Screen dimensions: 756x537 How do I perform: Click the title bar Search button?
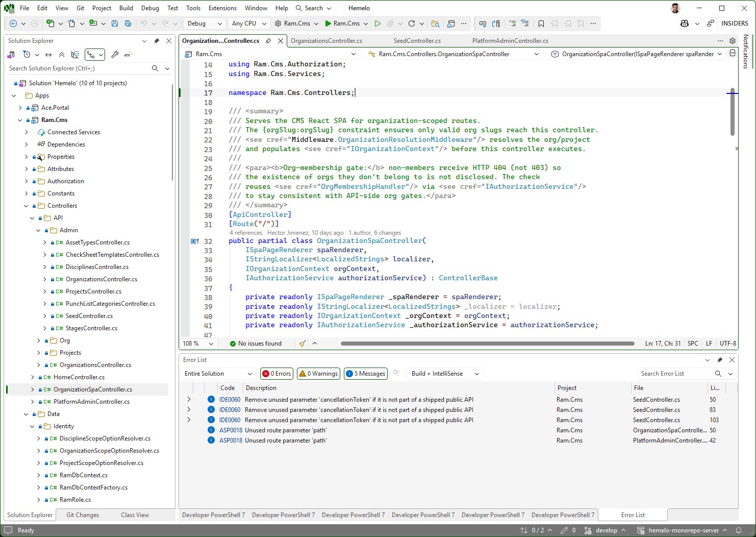313,8
